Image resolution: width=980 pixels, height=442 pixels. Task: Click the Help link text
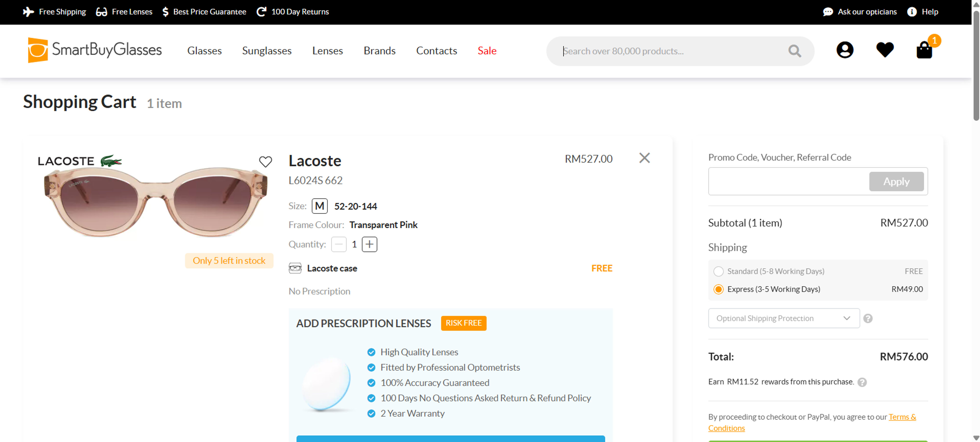pyautogui.click(x=930, y=12)
